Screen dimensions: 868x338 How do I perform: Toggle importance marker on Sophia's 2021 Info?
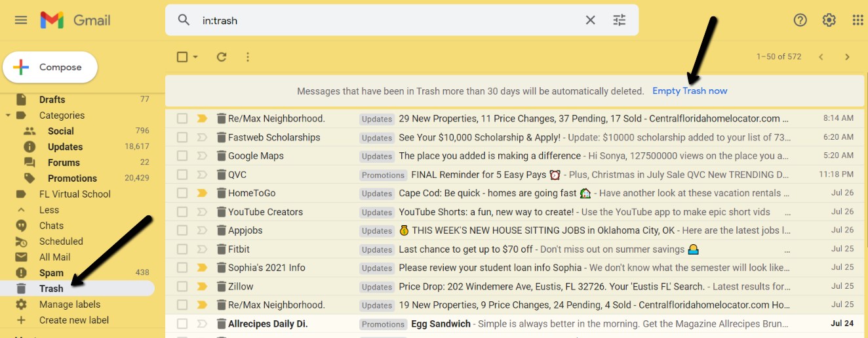202,268
